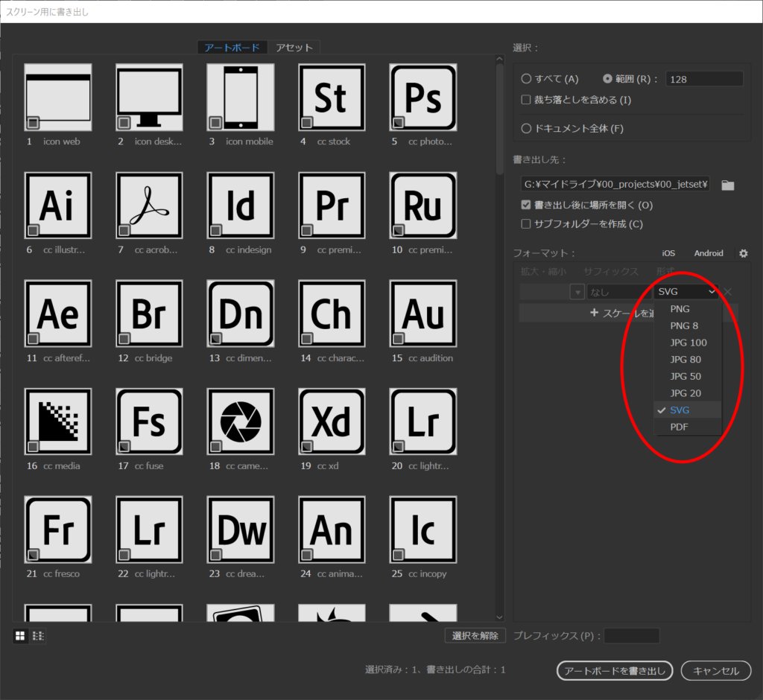Select the Fr 'cc fresco' artboard

58,529
